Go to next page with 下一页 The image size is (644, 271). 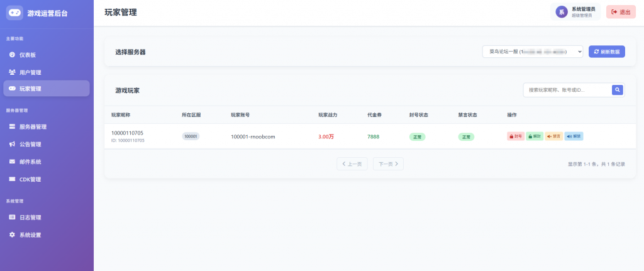point(388,164)
